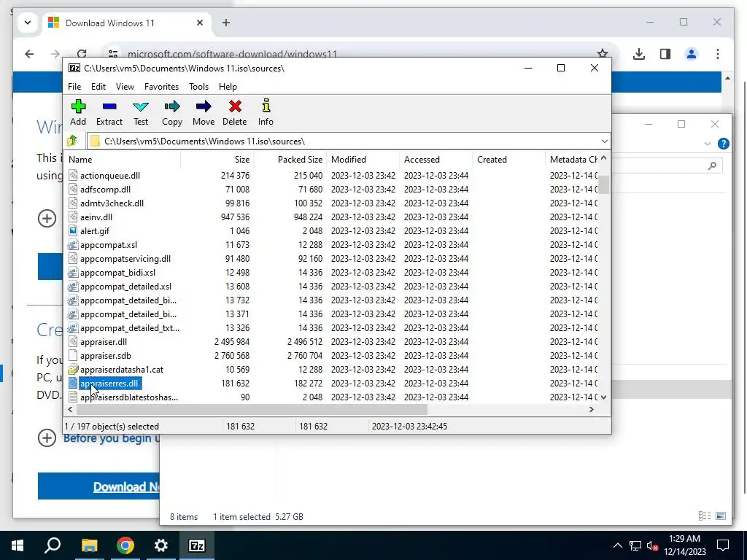This screenshot has width=747, height=560.
Task: Toggle the Chrome side panel icon
Action: coord(665,54)
